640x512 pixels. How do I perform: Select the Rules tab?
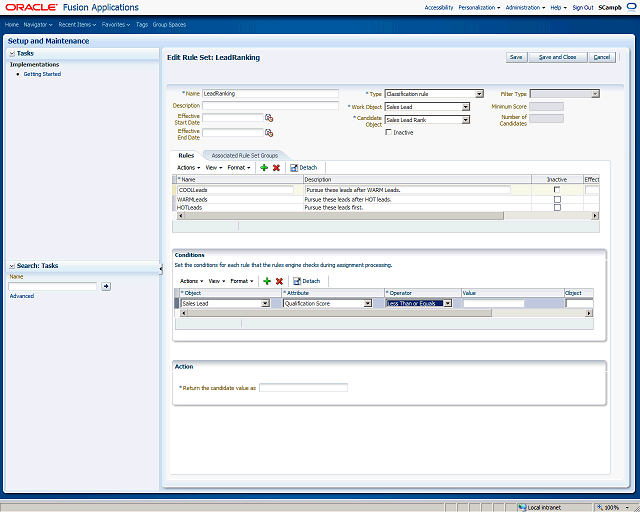[186, 156]
